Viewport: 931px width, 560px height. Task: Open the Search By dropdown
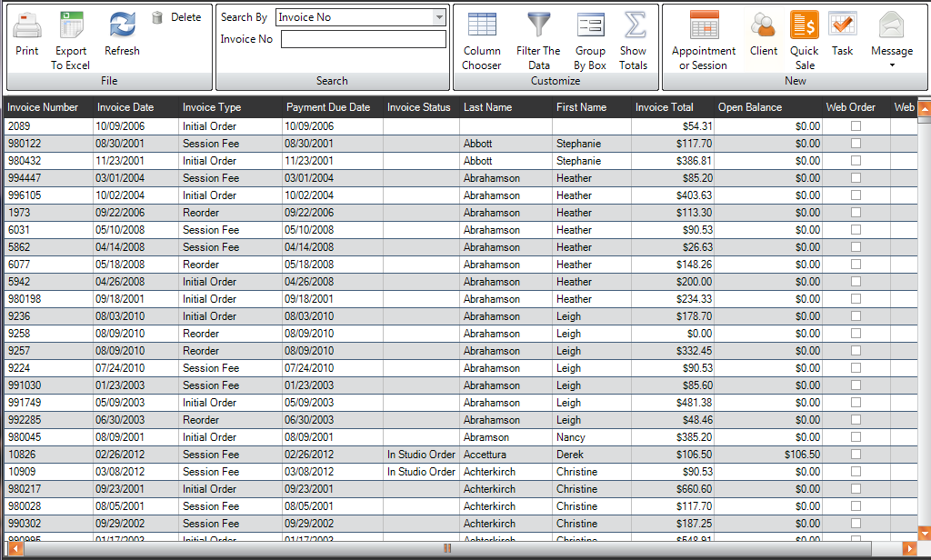pyautogui.click(x=438, y=16)
